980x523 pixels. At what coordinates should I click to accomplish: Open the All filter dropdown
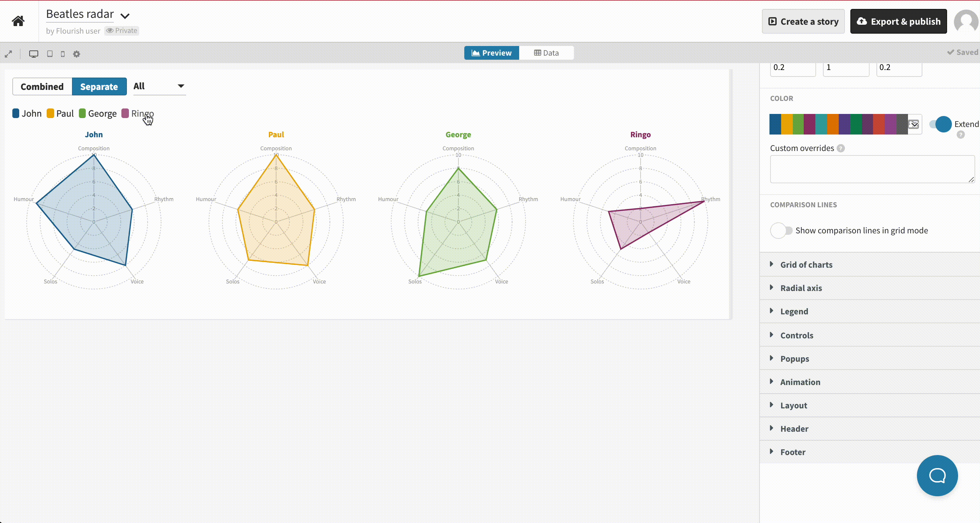159,86
